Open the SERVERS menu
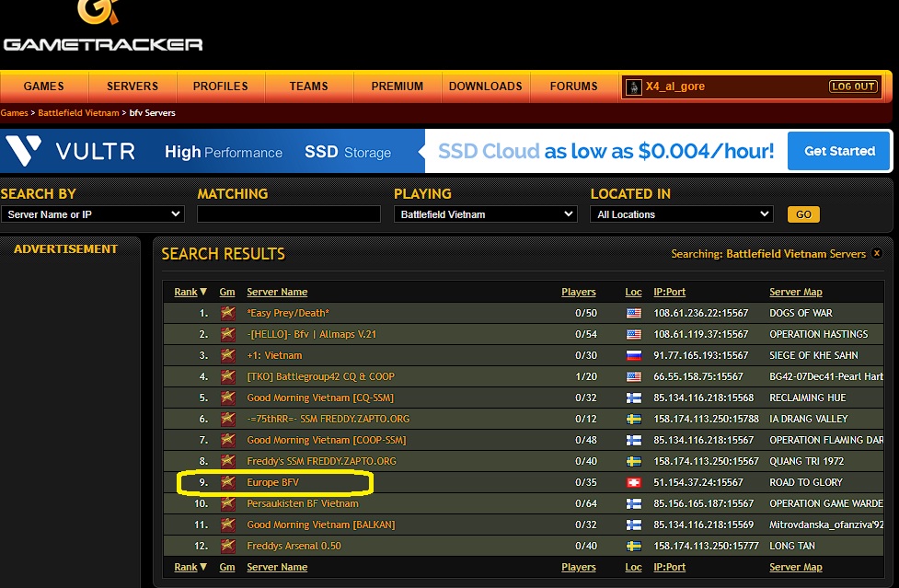Viewport: 899px width, 588px height. pyautogui.click(x=133, y=86)
